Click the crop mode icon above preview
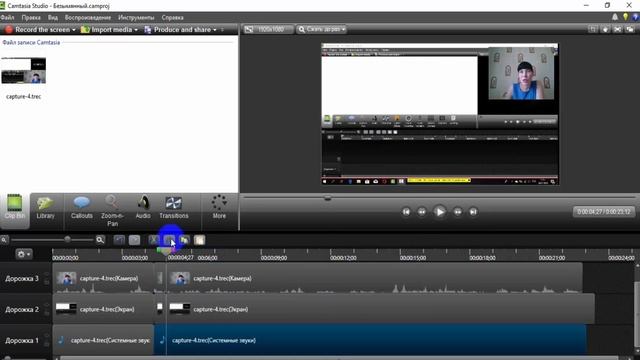Viewport: 640px width, 360px height. [592, 29]
